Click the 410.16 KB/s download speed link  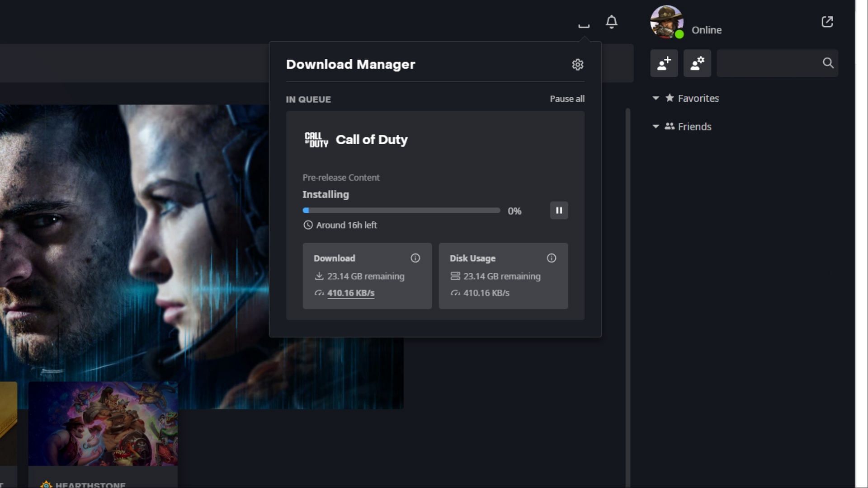350,292
